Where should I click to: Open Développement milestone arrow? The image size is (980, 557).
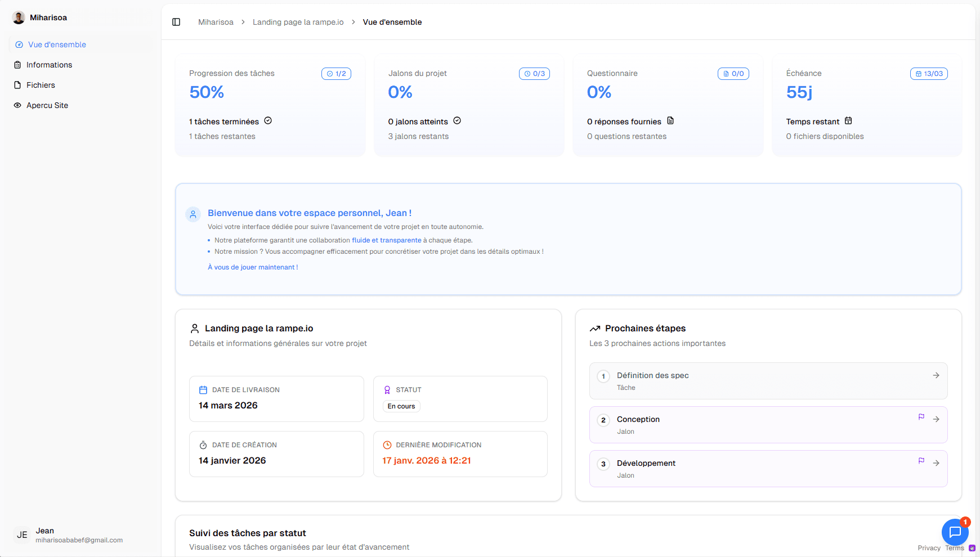tap(936, 463)
